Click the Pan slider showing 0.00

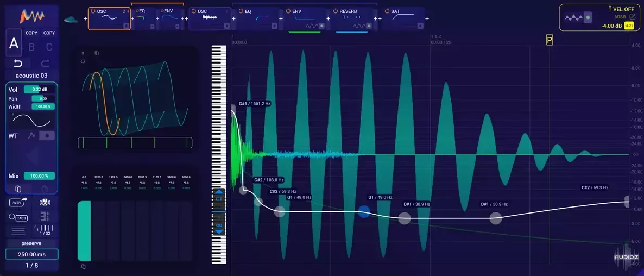coord(43,98)
